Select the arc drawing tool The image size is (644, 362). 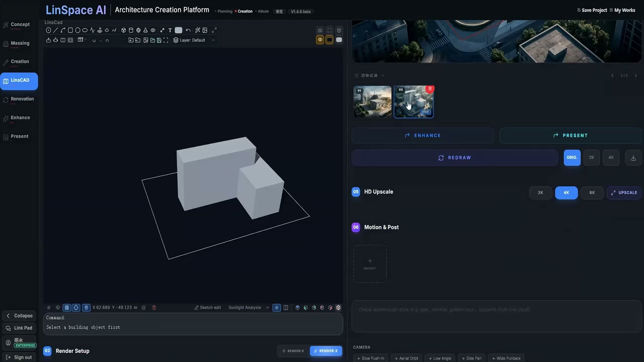point(63,30)
